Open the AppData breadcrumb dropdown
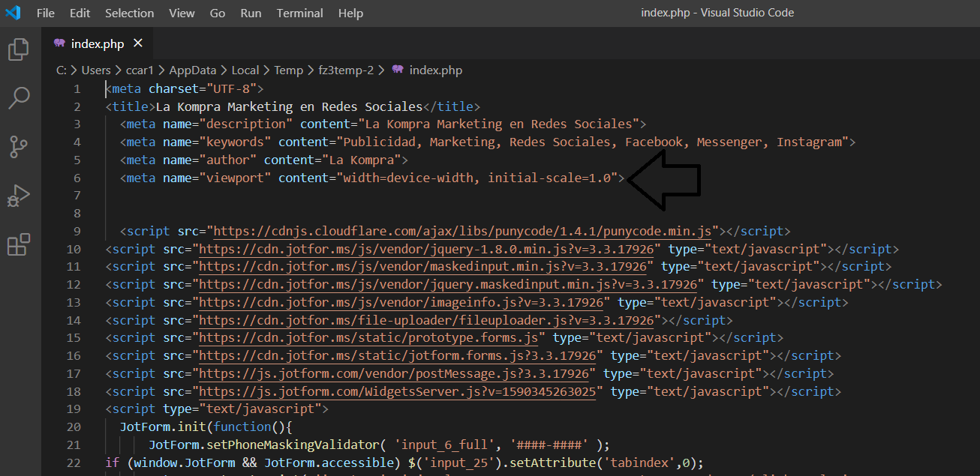The height and width of the screenshot is (476, 980). pos(194,70)
